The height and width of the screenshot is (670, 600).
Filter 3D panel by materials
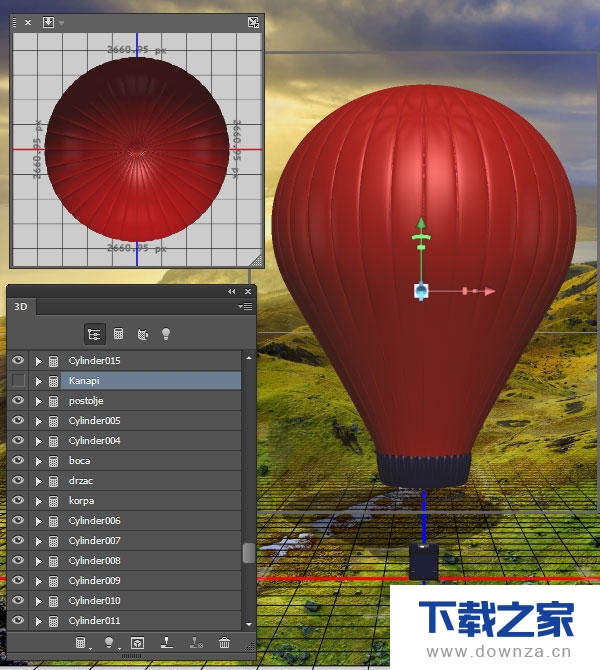143,334
